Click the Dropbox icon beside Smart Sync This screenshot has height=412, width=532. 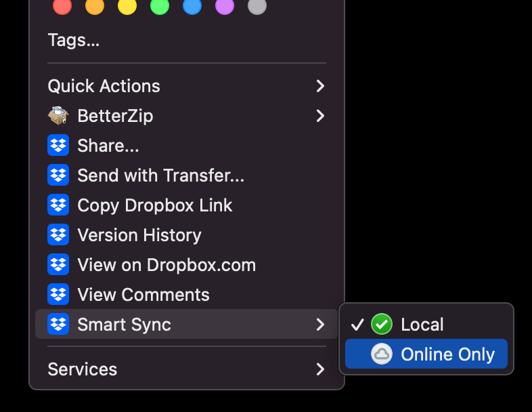[58, 324]
